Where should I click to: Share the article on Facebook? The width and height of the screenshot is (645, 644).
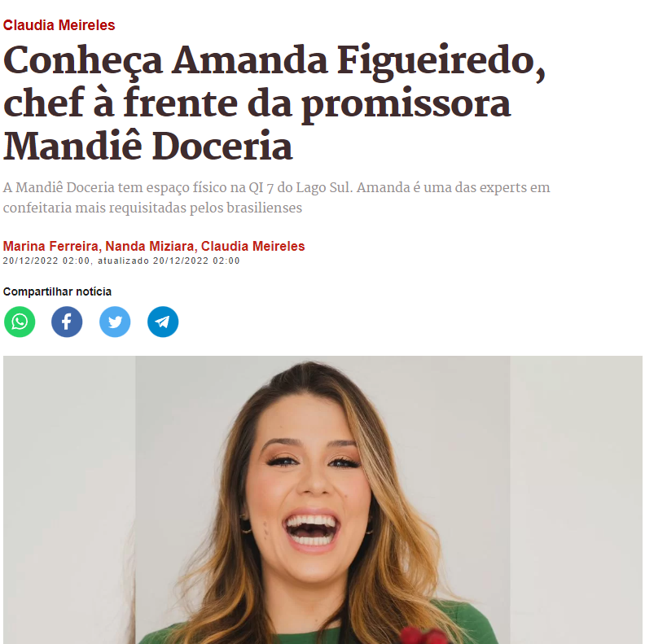[67, 322]
